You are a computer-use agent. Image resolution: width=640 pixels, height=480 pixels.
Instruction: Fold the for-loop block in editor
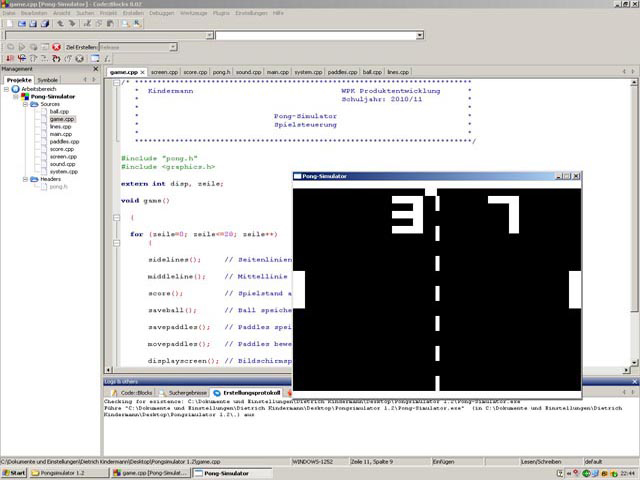pyautogui.click(x=116, y=243)
